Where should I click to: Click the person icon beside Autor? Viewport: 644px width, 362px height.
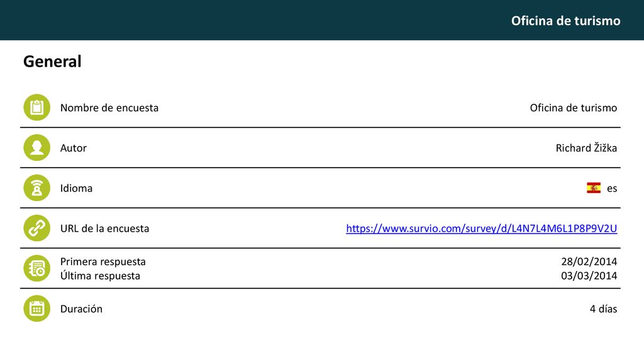(36, 148)
